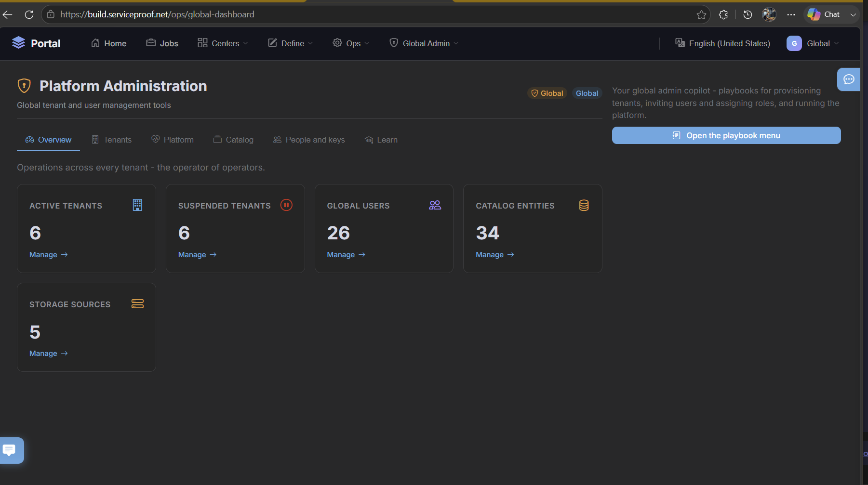Click the Storage Sources server icon
The height and width of the screenshot is (485, 868).
[137, 304]
